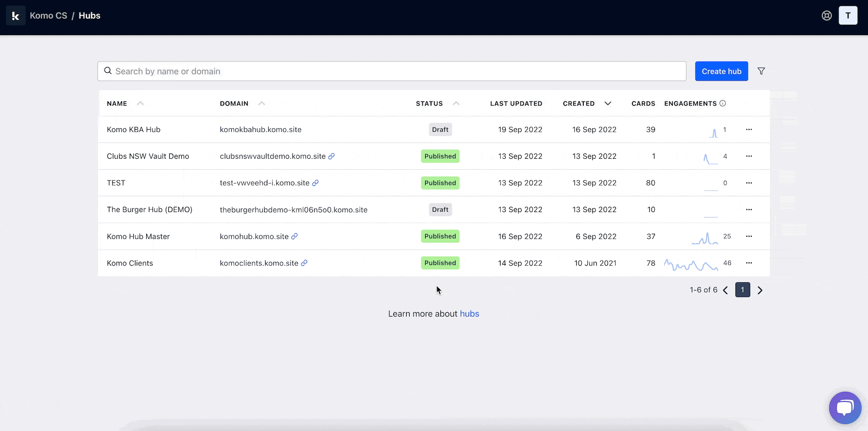
Task: Open the Engagements info icon
Action: 723,103
